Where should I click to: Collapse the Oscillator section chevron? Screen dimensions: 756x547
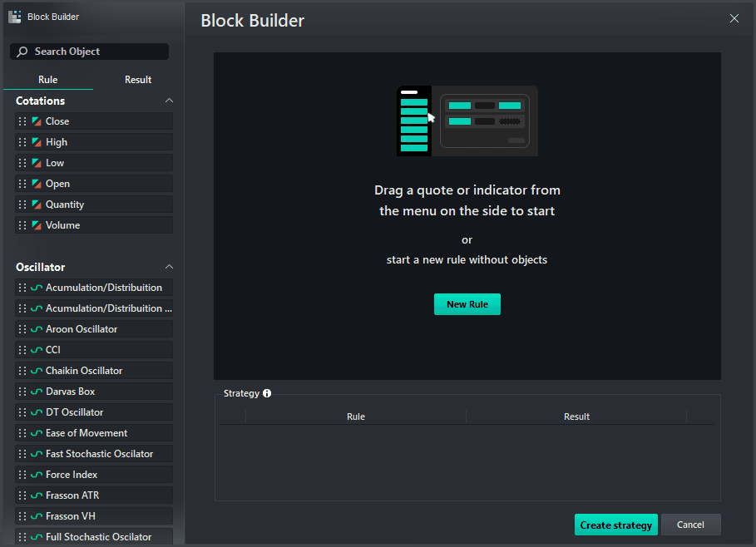tap(169, 267)
